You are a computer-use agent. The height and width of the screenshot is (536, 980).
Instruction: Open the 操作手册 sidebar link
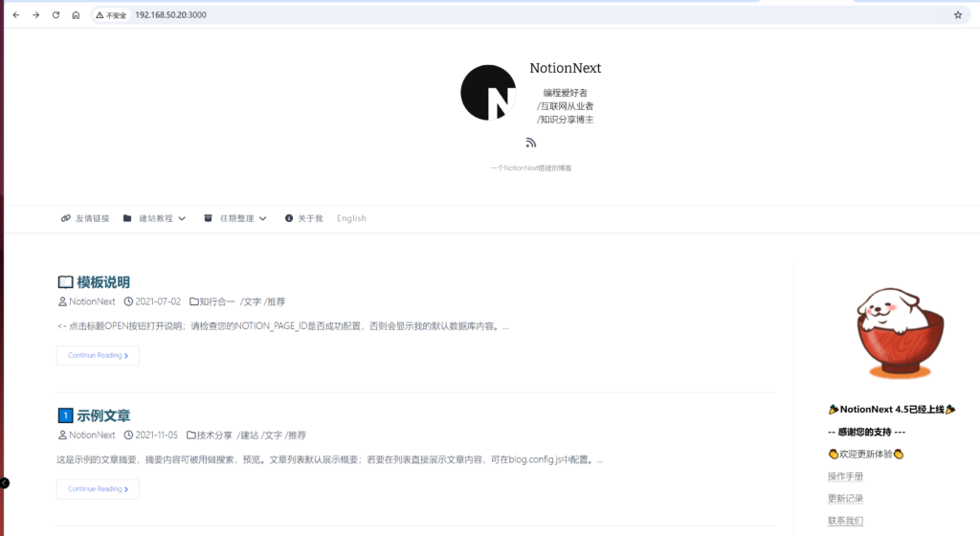pos(845,476)
